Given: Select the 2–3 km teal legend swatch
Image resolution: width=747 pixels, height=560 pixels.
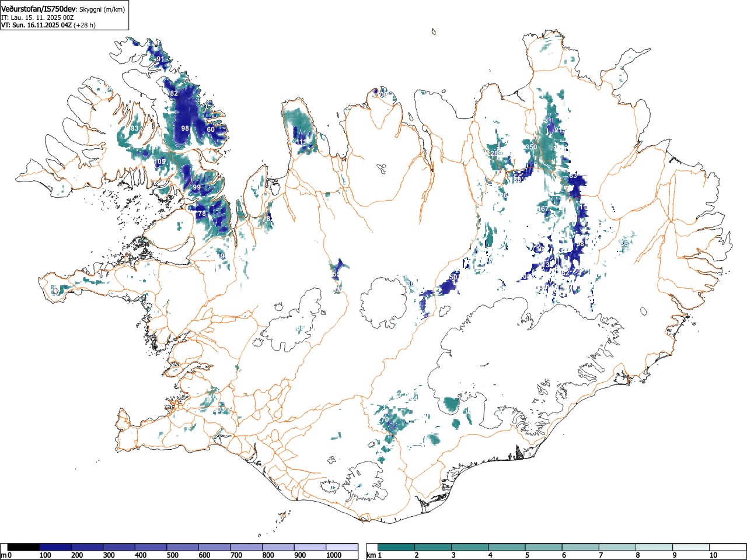Looking at the screenshot, I should [x=433, y=547].
